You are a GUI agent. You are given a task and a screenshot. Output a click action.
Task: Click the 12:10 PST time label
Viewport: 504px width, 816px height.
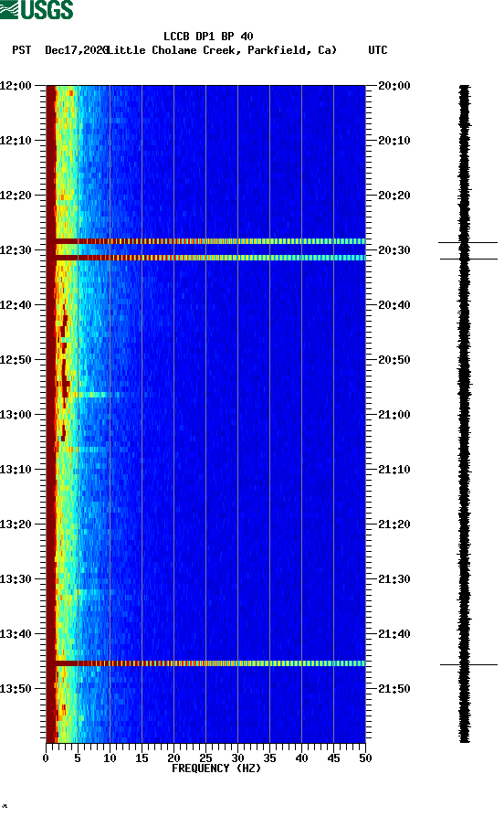pyautogui.click(x=16, y=140)
